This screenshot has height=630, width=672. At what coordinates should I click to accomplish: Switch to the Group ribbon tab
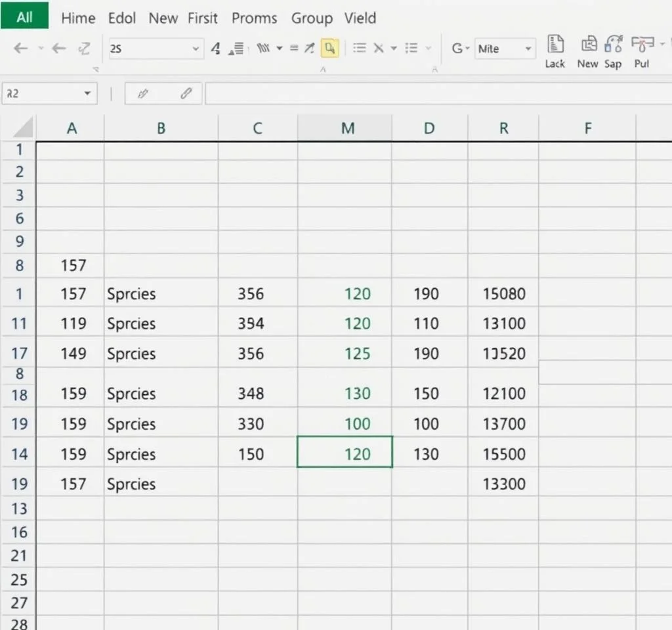click(x=312, y=18)
